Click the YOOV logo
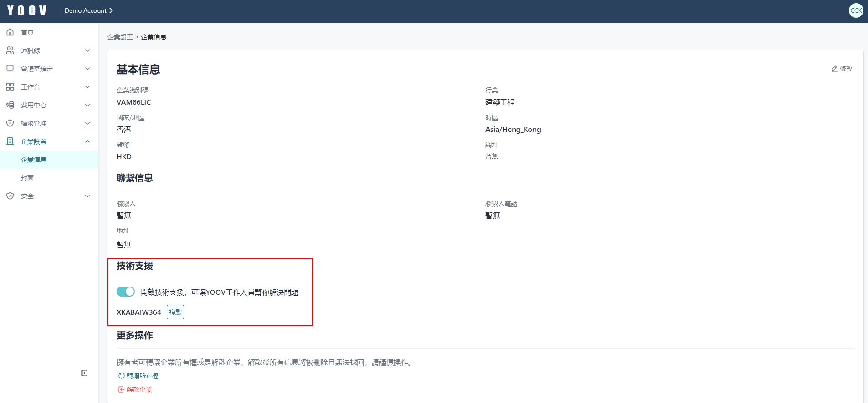Image resolution: width=868 pixels, height=403 pixels. (x=26, y=10)
